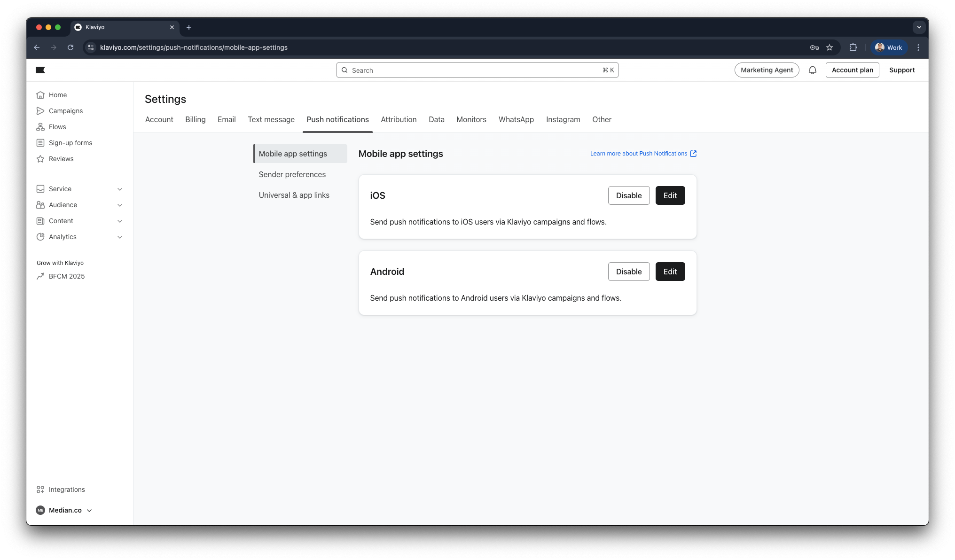Click the Sign-up forms sidebar icon

[x=40, y=143]
